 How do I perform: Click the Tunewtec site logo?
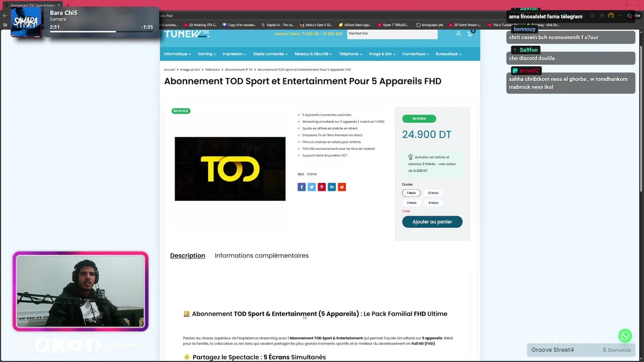(x=187, y=34)
